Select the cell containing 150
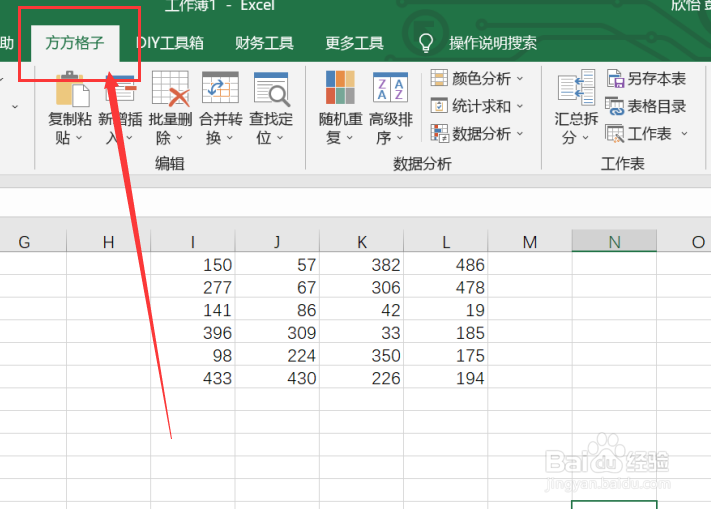 click(193, 264)
